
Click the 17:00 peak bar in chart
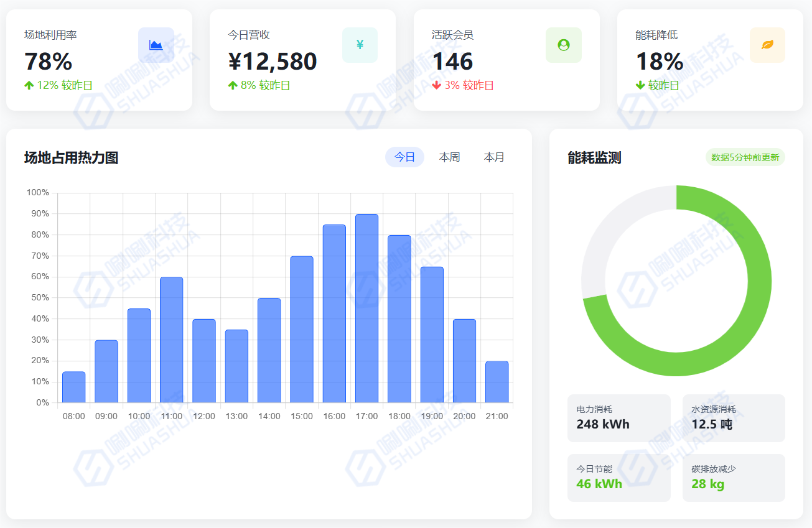[366, 308]
